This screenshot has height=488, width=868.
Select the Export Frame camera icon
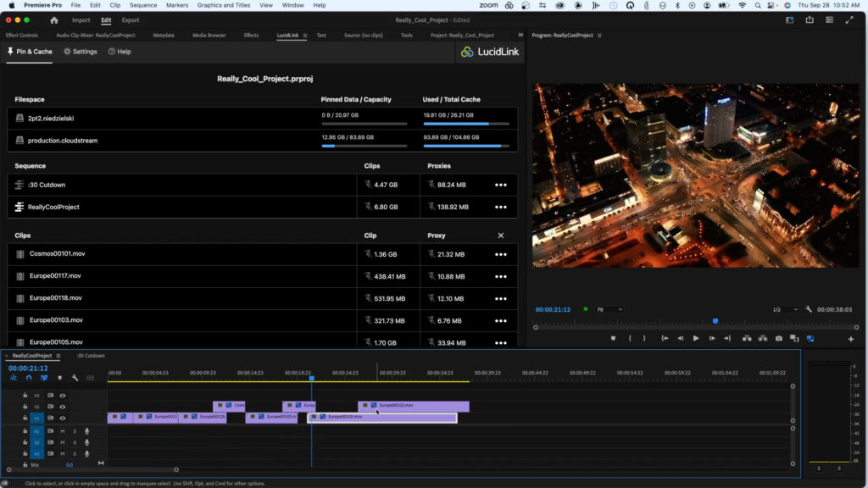[778, 340]
